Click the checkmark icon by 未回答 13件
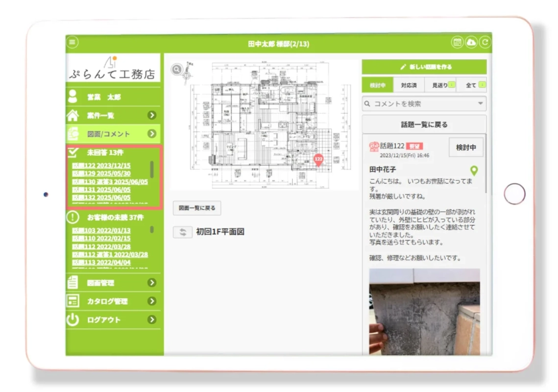 [x=73, y=152]
